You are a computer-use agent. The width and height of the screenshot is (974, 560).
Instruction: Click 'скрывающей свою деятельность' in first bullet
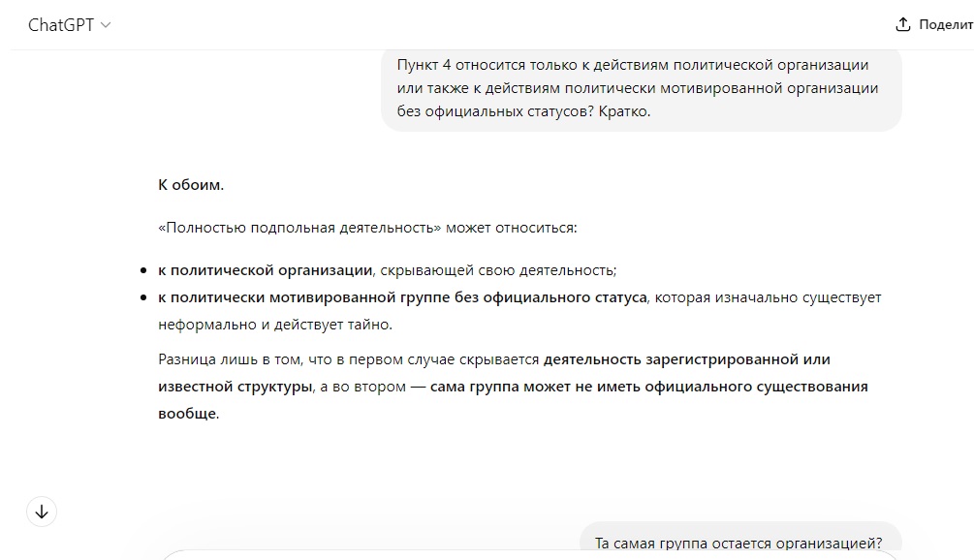(x=497, y=270)
